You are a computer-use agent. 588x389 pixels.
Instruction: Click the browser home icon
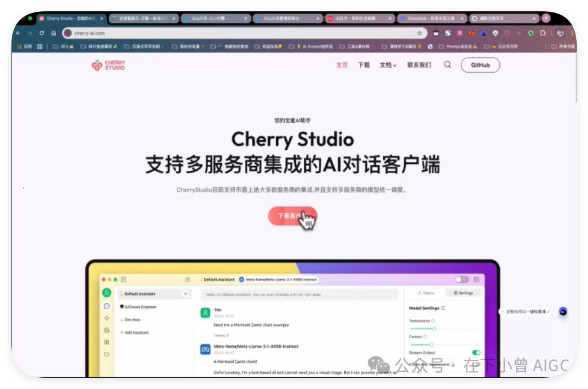(53, 33)
